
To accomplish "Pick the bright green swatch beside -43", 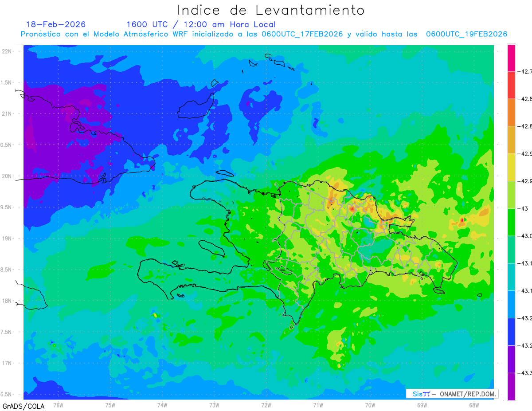I will (511, 222).
